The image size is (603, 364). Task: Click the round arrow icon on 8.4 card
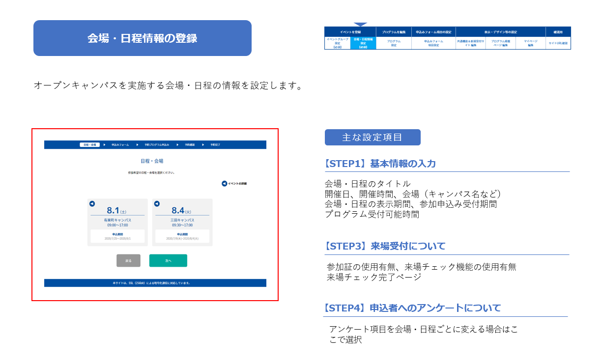[157, 204]
